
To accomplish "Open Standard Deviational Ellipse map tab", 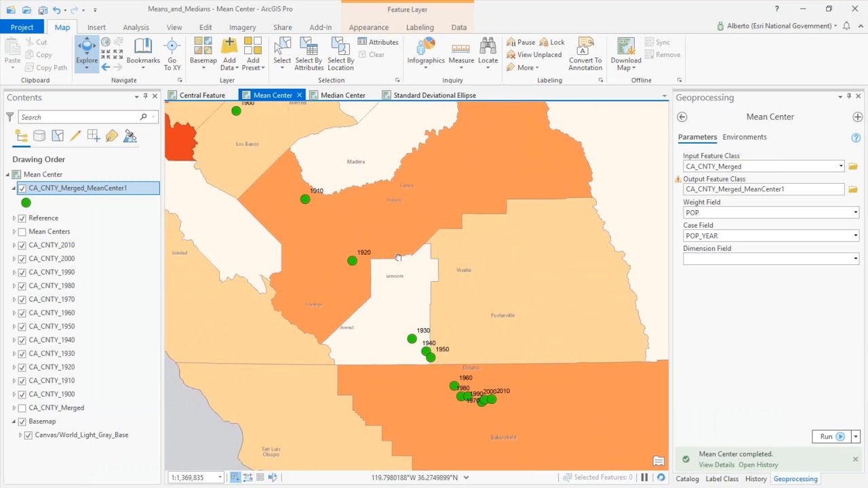I will 434,96.
